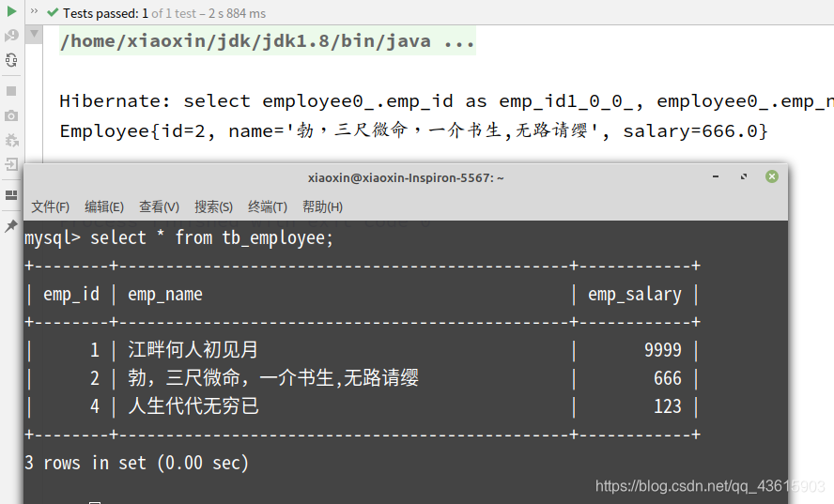Open the 文件(F) terminal menu

coord(50,206)
